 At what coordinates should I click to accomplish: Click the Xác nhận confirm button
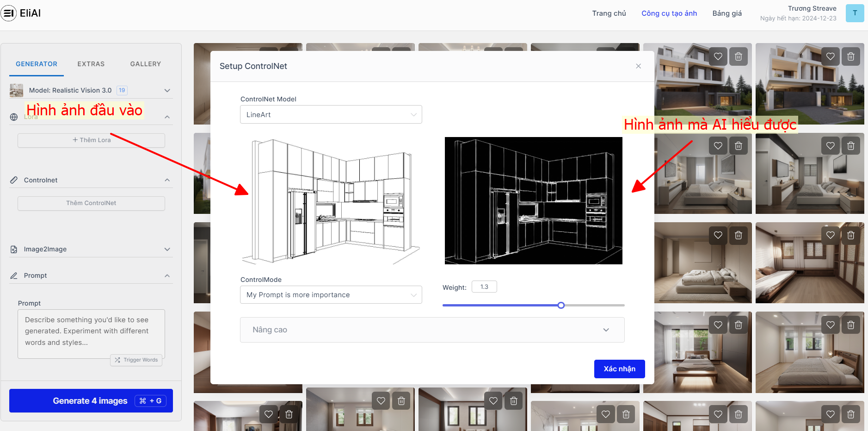619,369
